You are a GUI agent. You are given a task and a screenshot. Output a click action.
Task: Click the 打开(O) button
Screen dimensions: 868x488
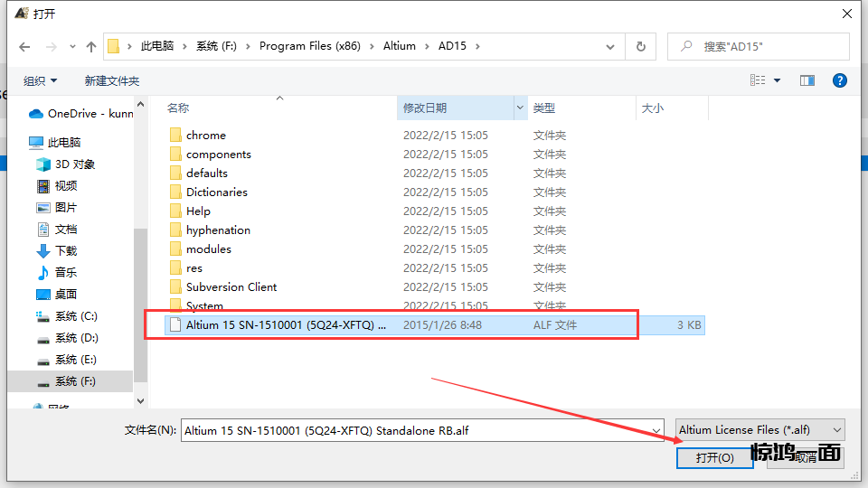[x=714, y=457]
